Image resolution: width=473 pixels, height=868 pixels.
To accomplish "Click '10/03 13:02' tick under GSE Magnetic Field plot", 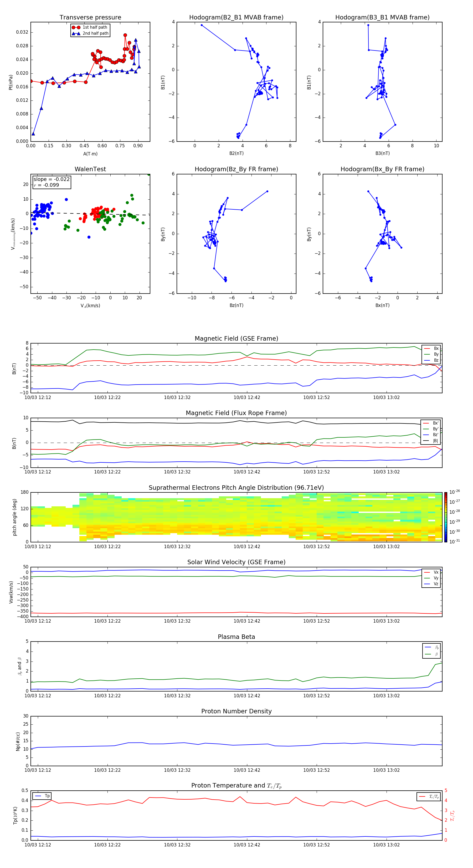I will pyautogui.click(x=386, y=397).
